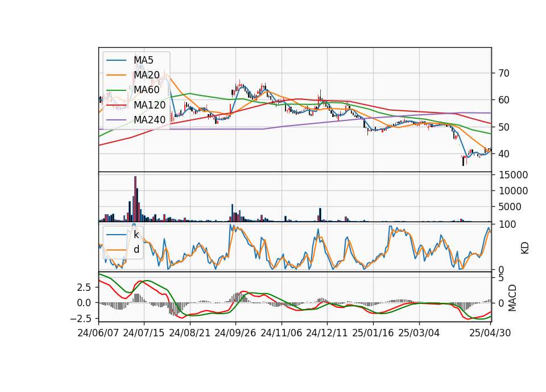Click the volume axis value 5000

(x=510, y=207)
